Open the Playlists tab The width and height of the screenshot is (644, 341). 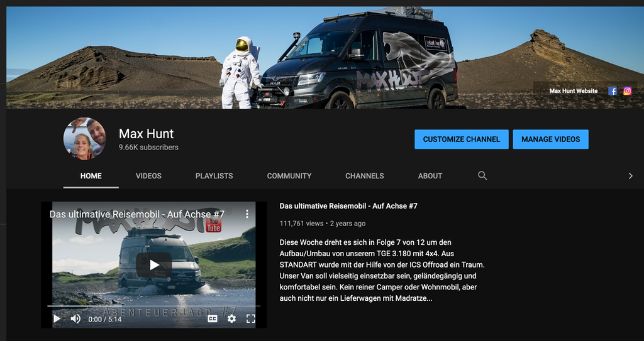click(x=214, y=176)
